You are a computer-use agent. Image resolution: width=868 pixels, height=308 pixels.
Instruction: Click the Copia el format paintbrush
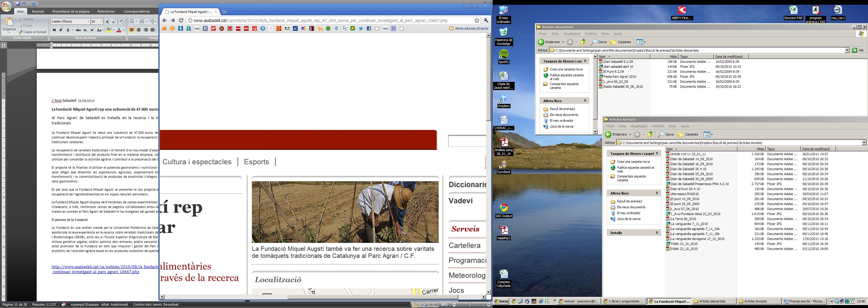coord(32,32)
